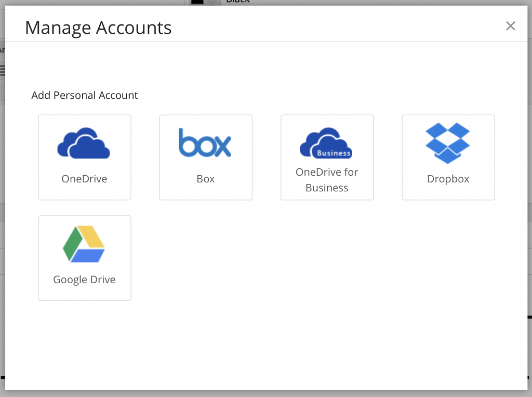Select the OneDrive for Business tile

click(x=327, y=157)
